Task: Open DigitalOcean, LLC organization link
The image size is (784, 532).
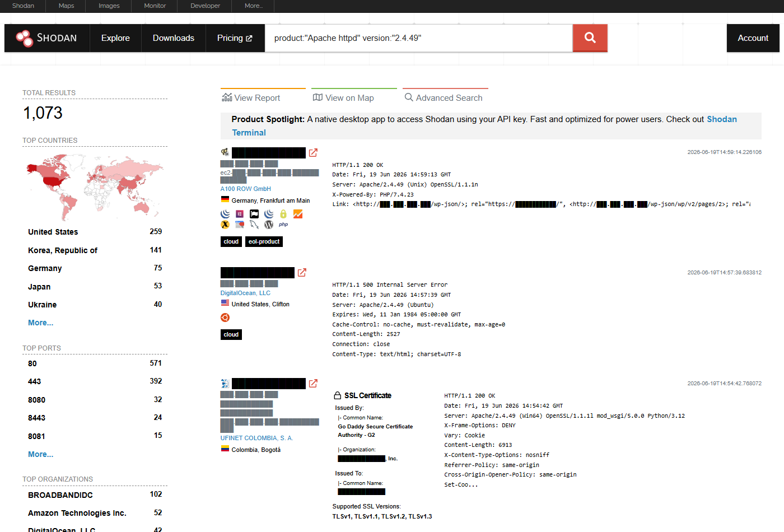Action: pyautogui.click(x=245, y=293)
